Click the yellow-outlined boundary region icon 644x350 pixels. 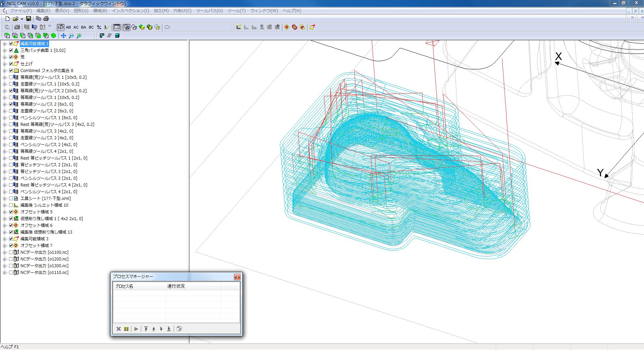[239, 27]
